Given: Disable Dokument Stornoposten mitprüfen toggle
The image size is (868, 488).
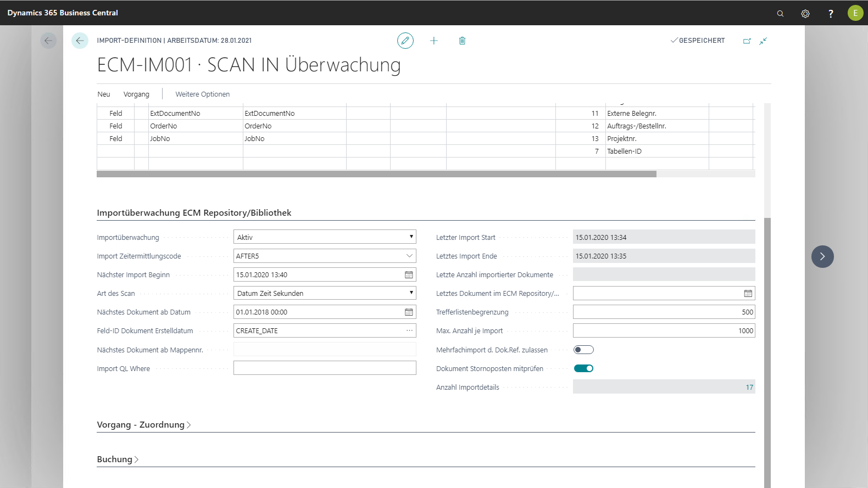Looking at the screenshot, I should (583, 368).
